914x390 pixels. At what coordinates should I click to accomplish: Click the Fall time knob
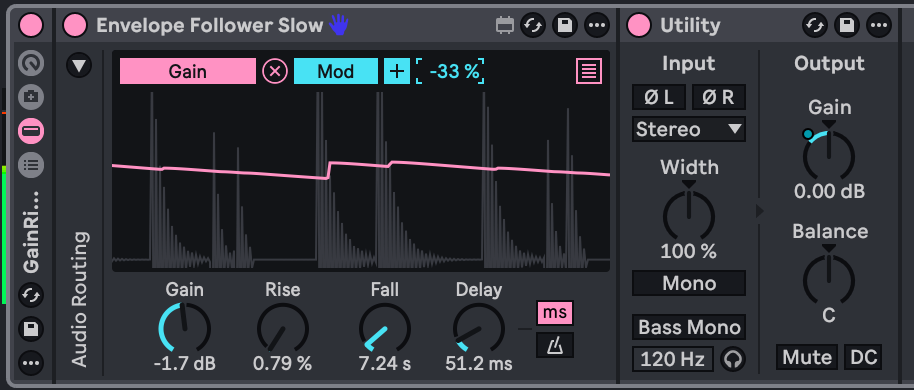(384, 328)
